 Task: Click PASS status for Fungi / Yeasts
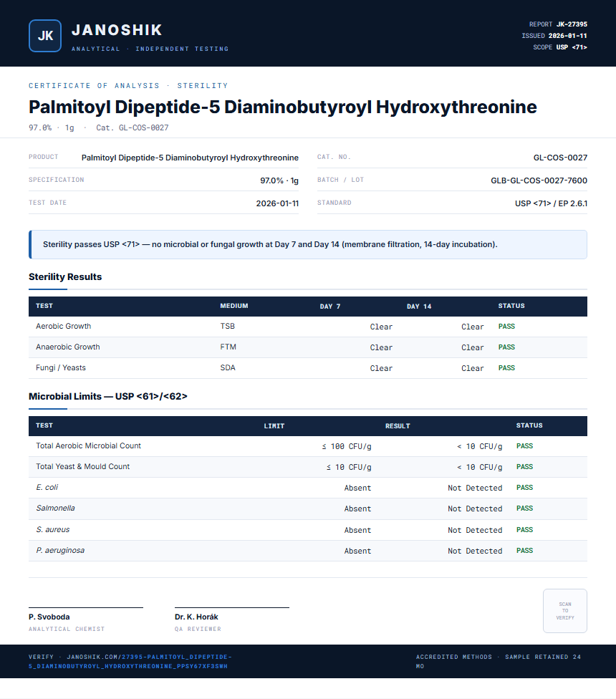[506, 368]
